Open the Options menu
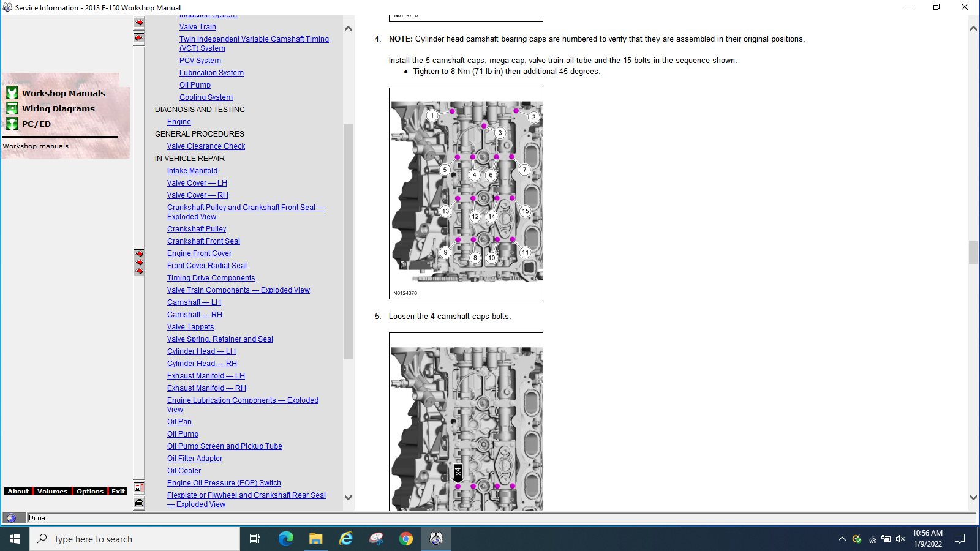 point(90,491)
